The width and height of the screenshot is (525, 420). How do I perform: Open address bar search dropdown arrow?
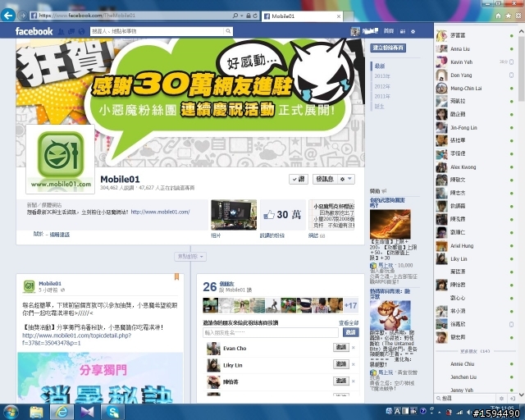(241, 16)
